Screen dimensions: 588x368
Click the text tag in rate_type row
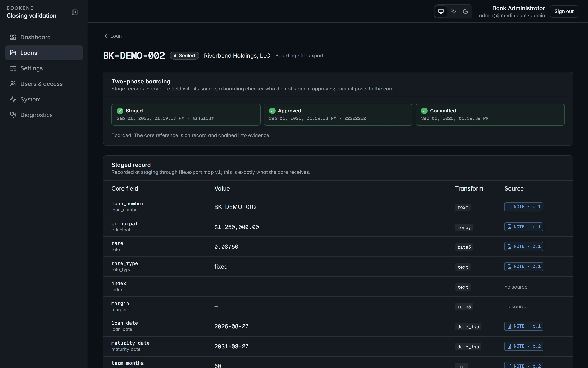pos(463,267)
